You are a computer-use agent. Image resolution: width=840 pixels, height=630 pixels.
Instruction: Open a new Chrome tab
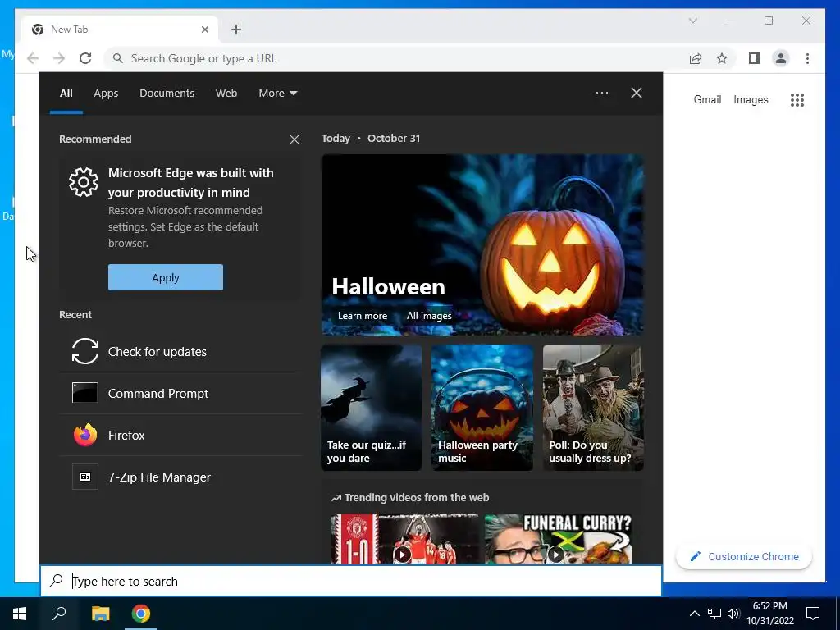pos(236,30)
